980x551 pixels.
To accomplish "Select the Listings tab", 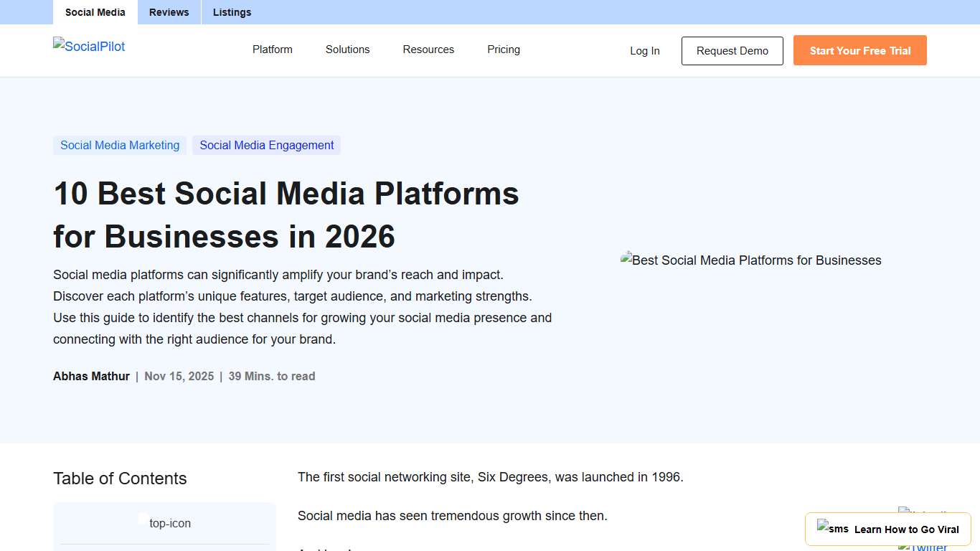I will [x=232, y=12].
